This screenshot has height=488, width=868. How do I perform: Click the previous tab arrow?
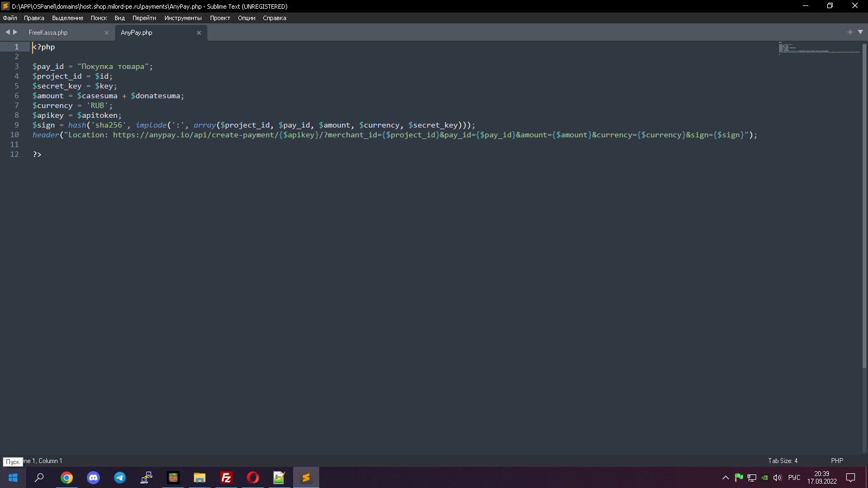point(8,33)
